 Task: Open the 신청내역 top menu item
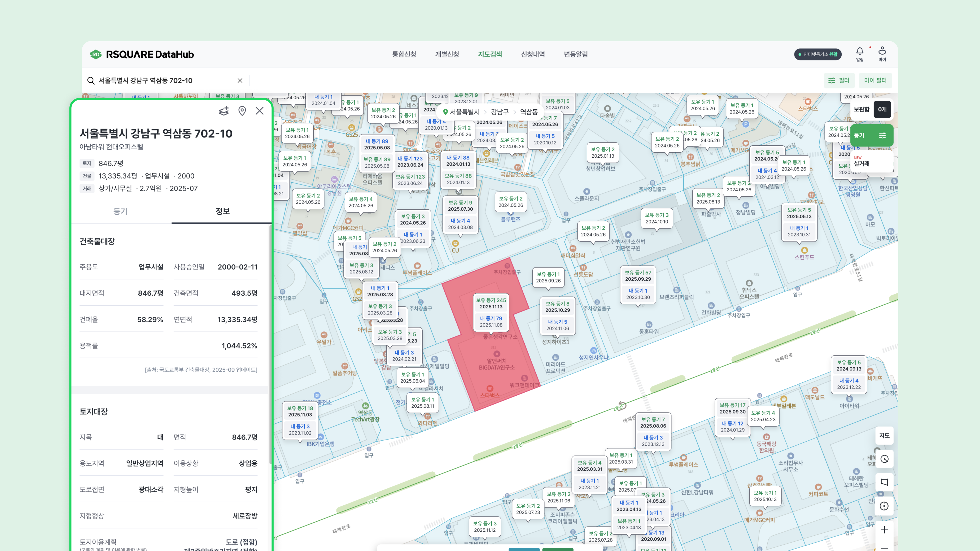(x=533, y=54)
